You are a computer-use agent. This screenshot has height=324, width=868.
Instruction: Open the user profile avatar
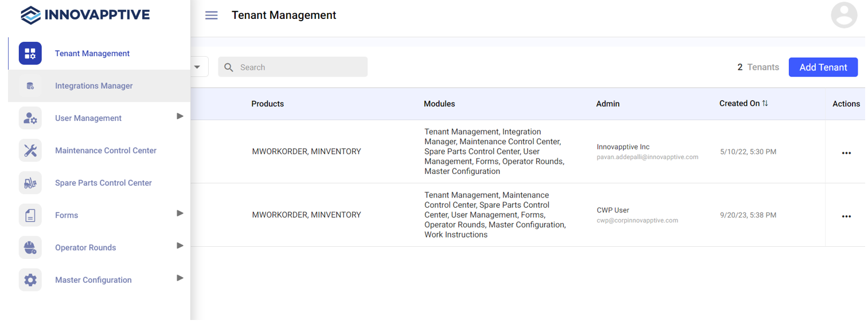pyautogui.click(x=844, y=15)
